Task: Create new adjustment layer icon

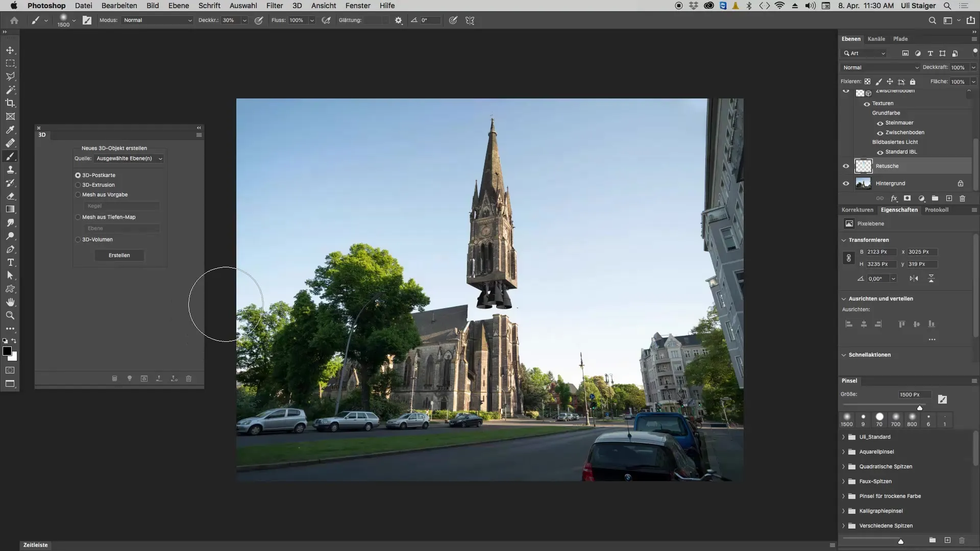Action: click(x=921, y=198)
